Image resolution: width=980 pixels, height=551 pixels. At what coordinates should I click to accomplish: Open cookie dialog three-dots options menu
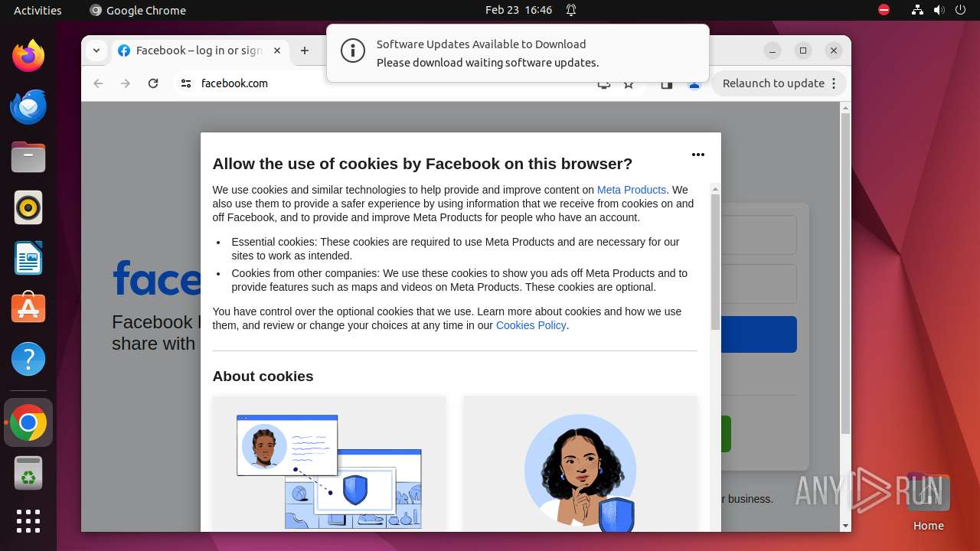(698, 155)
